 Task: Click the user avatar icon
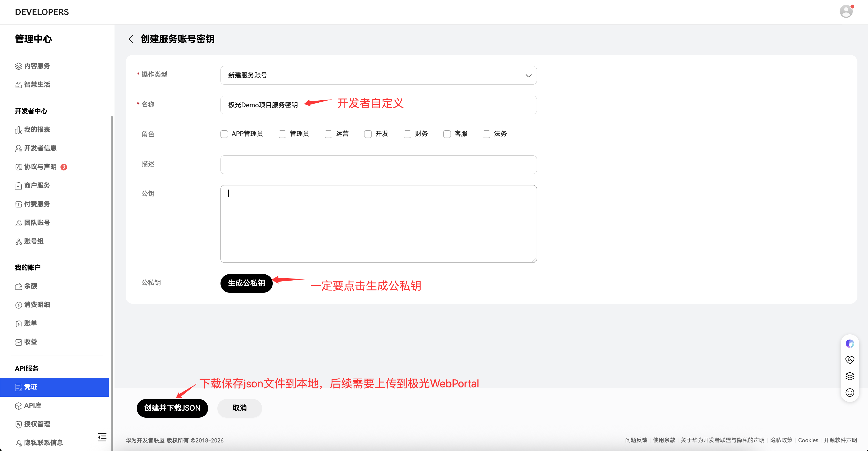[846, 11]
